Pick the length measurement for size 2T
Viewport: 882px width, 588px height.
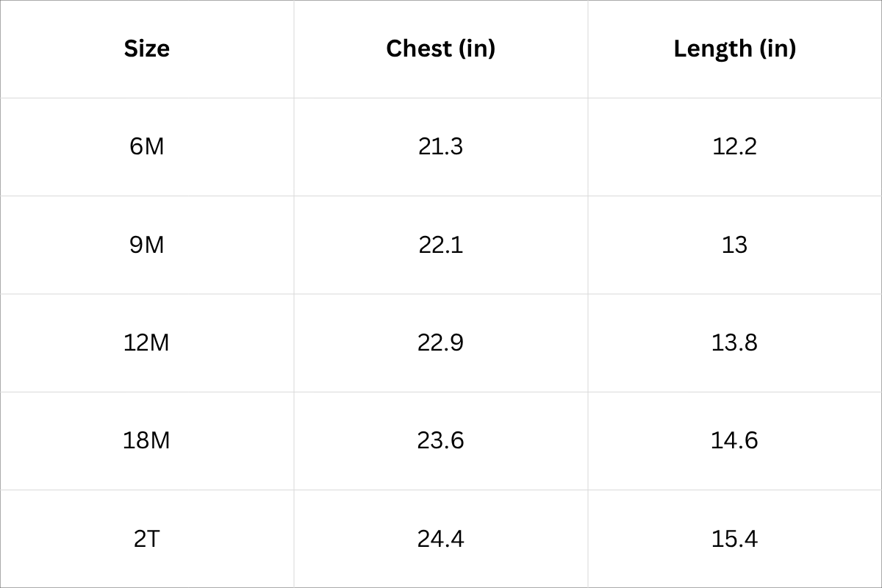(x=734, y=539)
